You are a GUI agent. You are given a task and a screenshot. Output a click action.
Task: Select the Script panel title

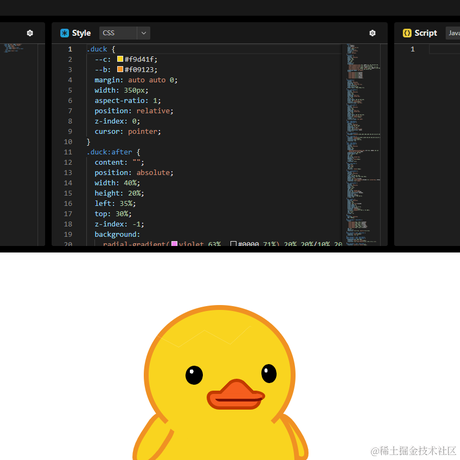click(x=426, y=33)
